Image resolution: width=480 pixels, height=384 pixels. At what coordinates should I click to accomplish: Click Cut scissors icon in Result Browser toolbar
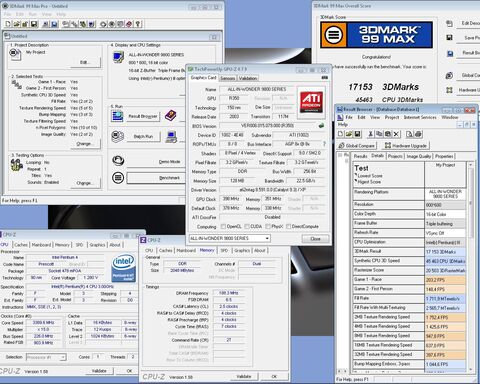(x=370, y=134)
